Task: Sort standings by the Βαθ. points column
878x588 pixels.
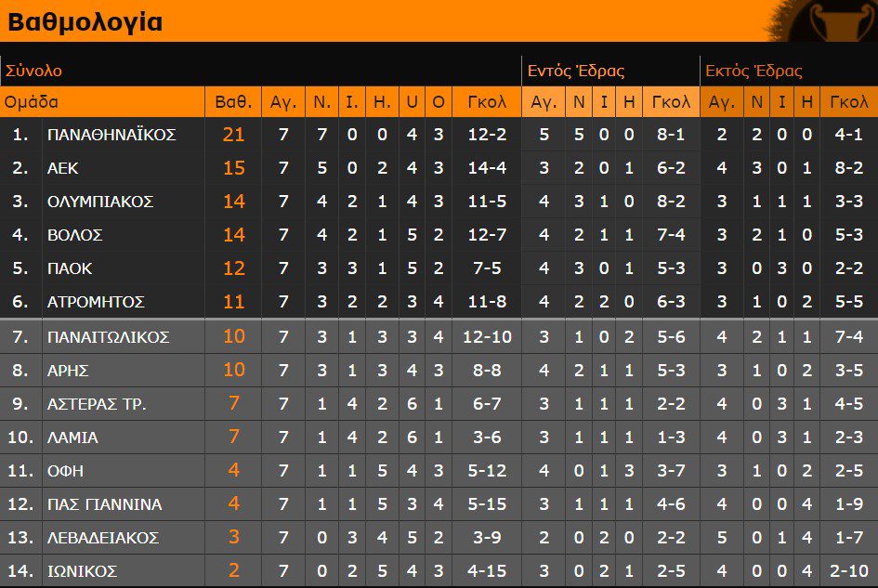Action: (x=233, y=102)
